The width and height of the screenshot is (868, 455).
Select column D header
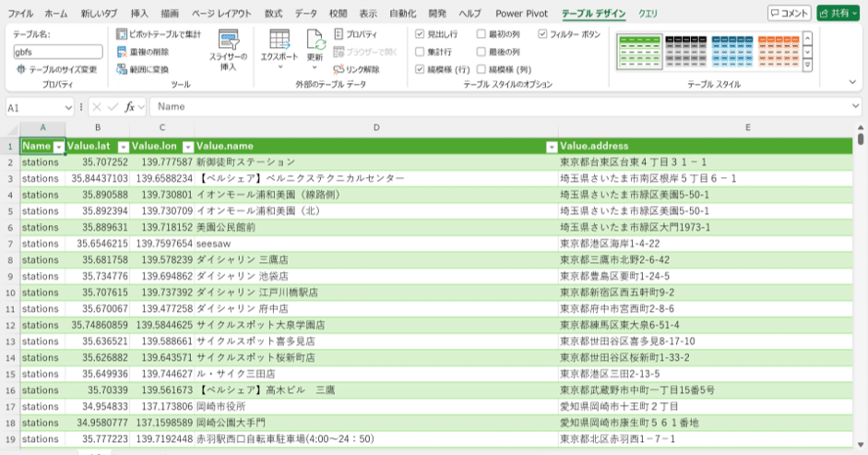coord(376,128)
